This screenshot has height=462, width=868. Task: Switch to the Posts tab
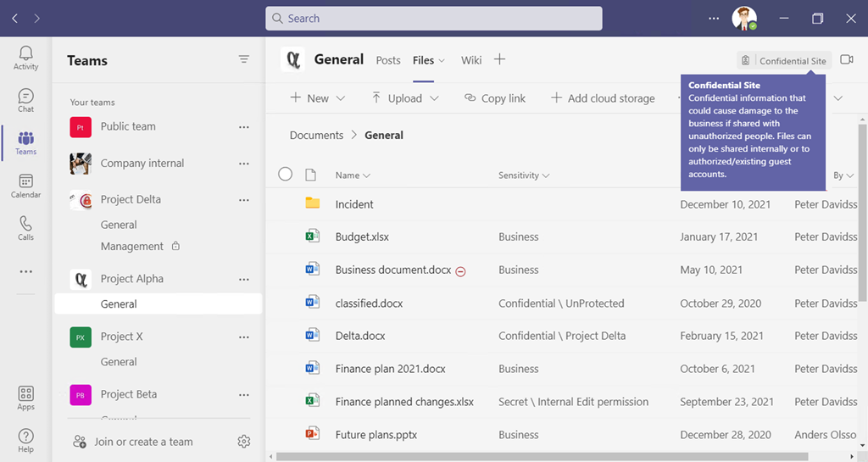(388, 60)
